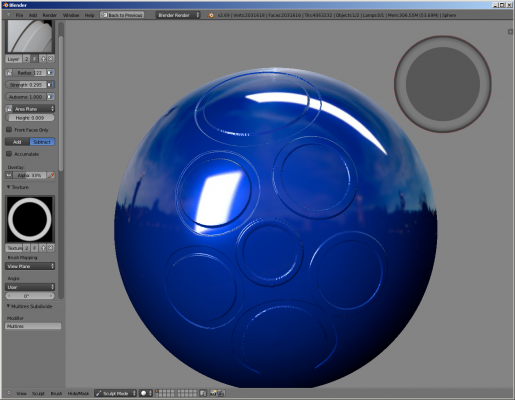Click the Layer brush name field
The image size is (515, 400).
click(x=14, y=59)
